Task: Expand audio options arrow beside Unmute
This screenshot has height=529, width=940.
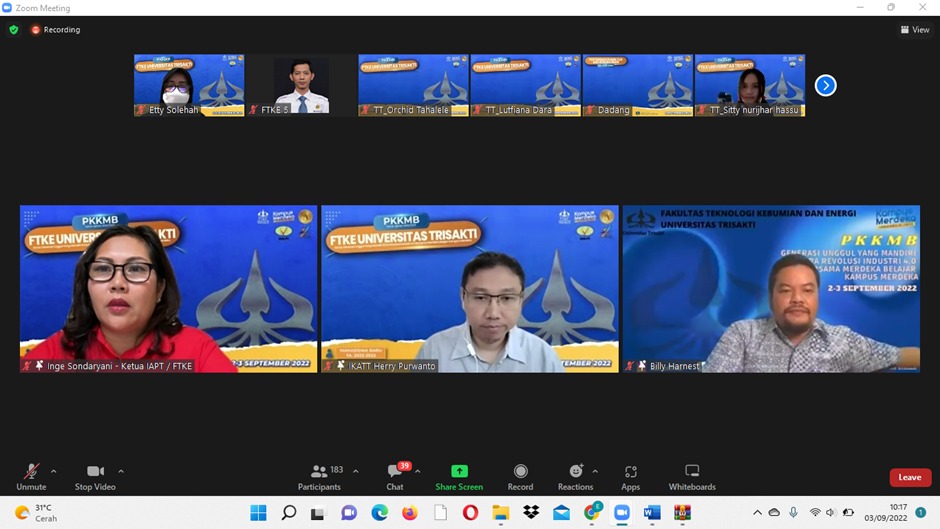Action: (53, 471)
